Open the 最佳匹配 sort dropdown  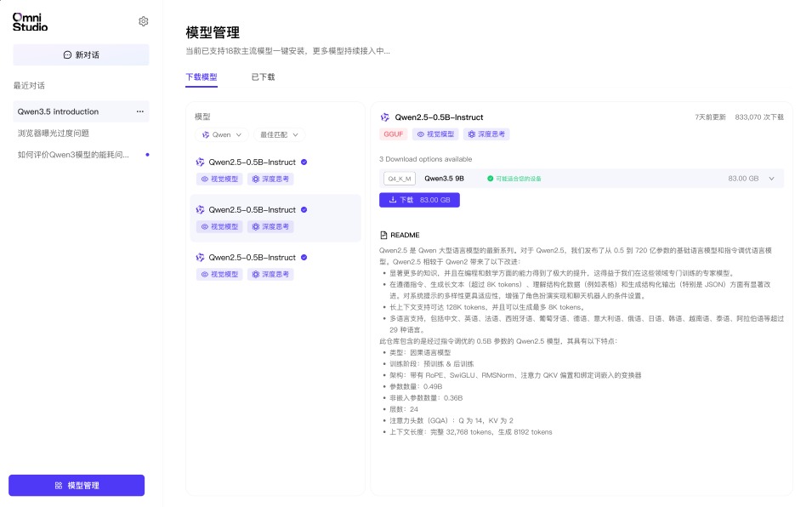pos(279,134)
